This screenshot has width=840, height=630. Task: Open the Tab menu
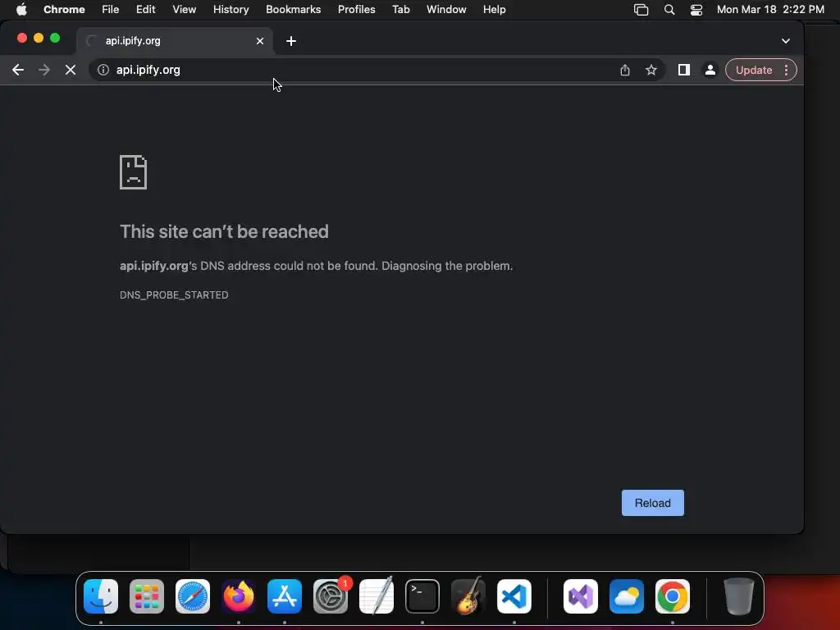[x=400, y=10]
